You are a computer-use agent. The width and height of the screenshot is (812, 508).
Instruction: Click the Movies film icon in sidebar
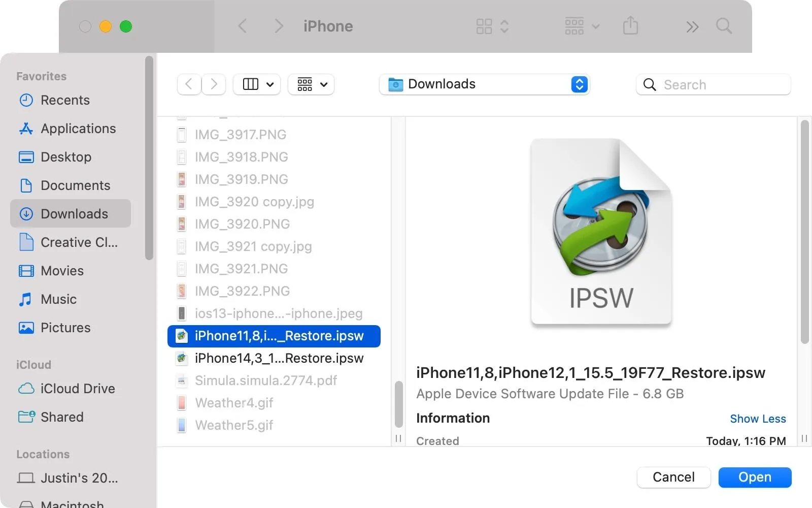pyautogui.click(x=26, y=271)
